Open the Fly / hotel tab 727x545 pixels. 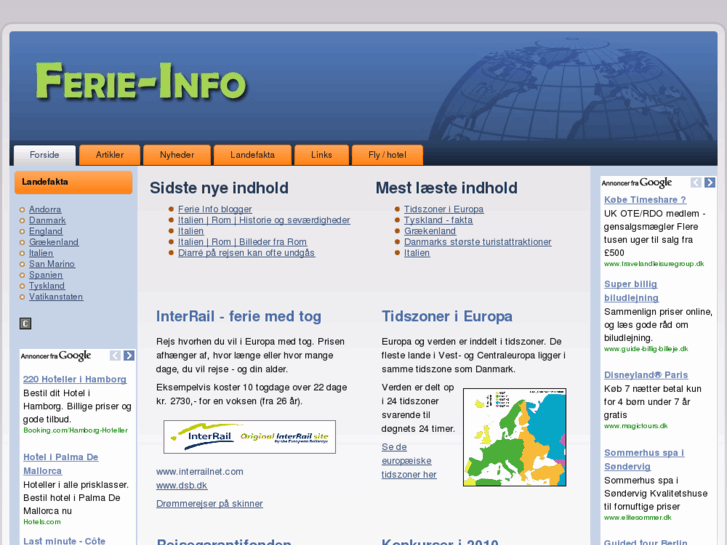(x=388, y=155)
